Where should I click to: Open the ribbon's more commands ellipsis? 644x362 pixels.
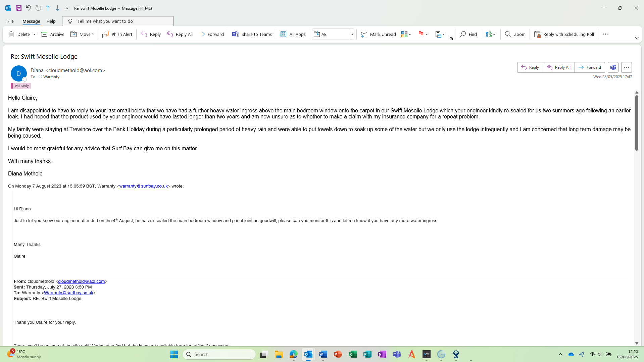[605, 34]
